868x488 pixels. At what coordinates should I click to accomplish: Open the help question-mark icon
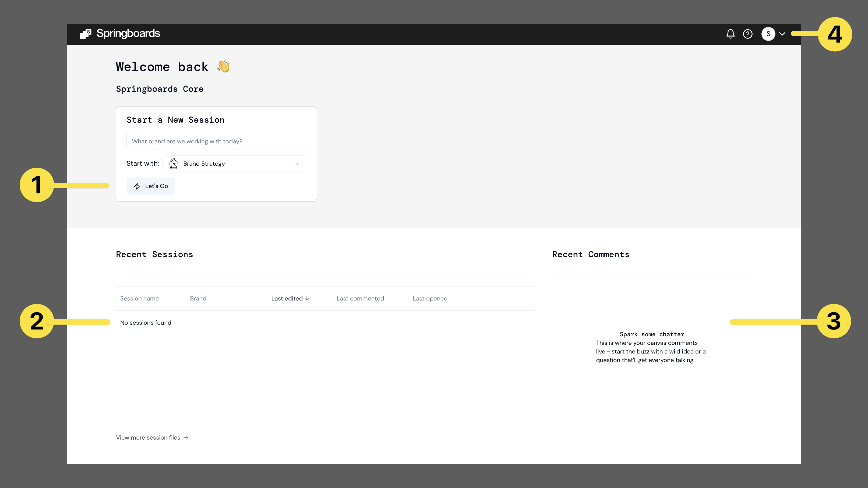tap(747, 34)
